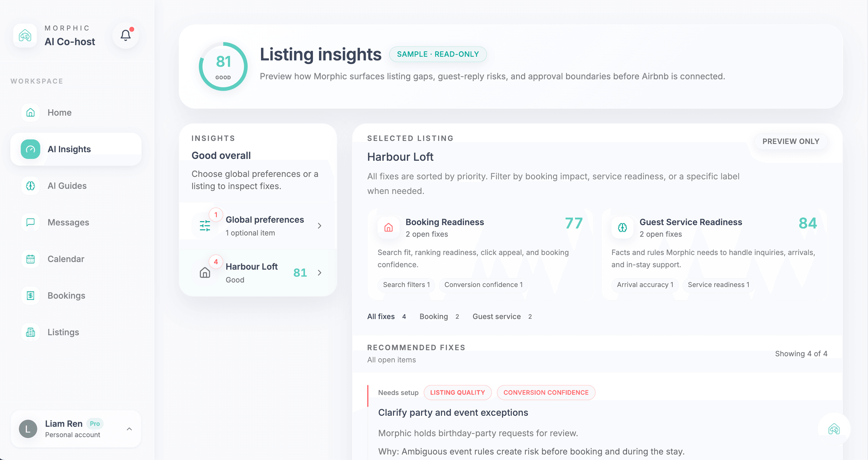The height and width of the screenshot is (460, 868).
Task: Click the Liam Ren avatar circle
Action: [28, 429]
